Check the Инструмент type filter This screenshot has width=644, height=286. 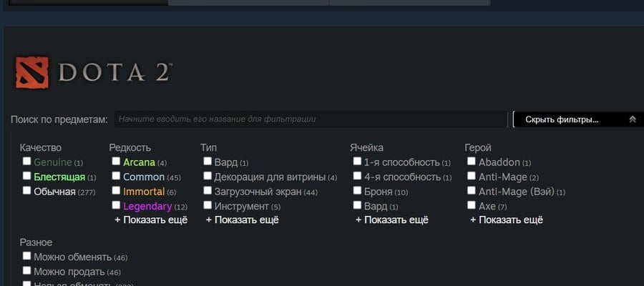208,204
